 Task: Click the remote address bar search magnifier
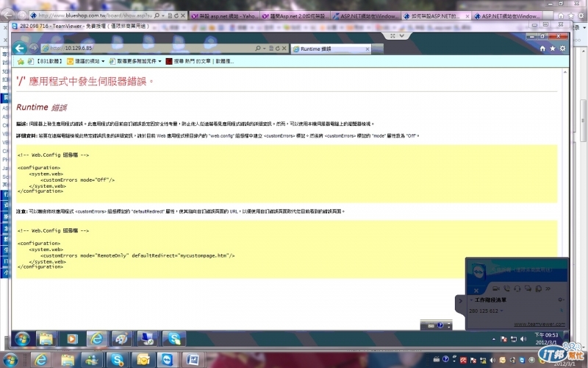(258, 48)
